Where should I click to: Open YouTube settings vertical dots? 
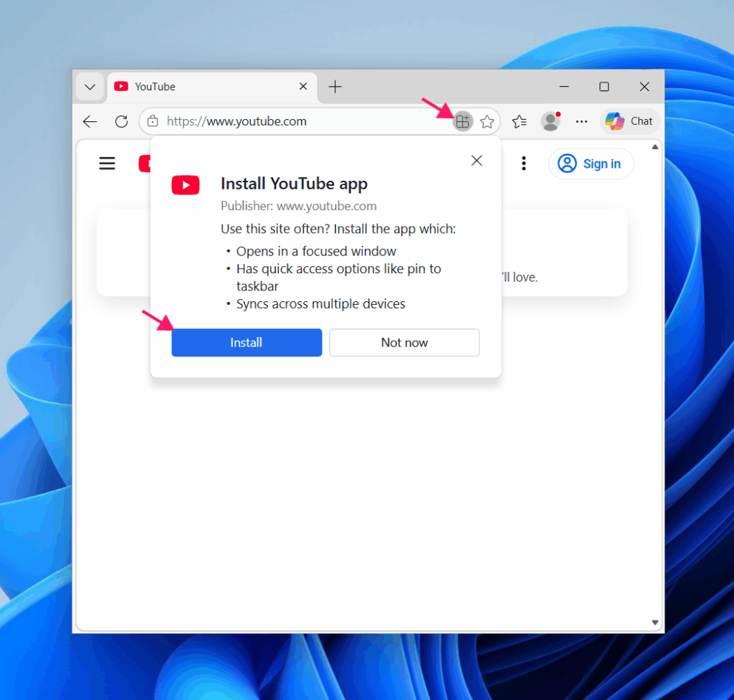[x=524, y=164]
